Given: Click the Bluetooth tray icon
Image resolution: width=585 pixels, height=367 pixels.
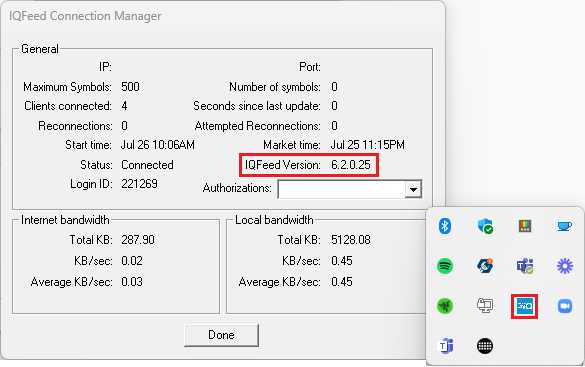Looking at the screenshot, I should pyautogui.click(x=445, y=226).
